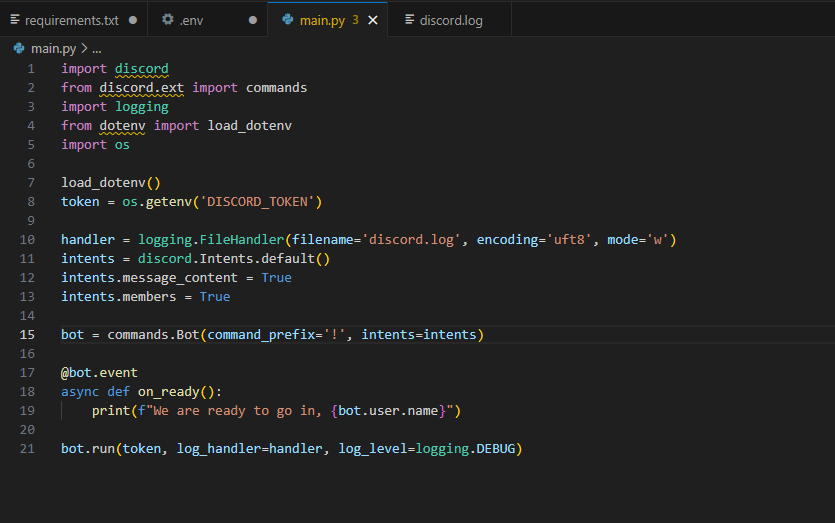Click the problems count 3 on main.py tab

pyautogui.click(x=355, y=20)
